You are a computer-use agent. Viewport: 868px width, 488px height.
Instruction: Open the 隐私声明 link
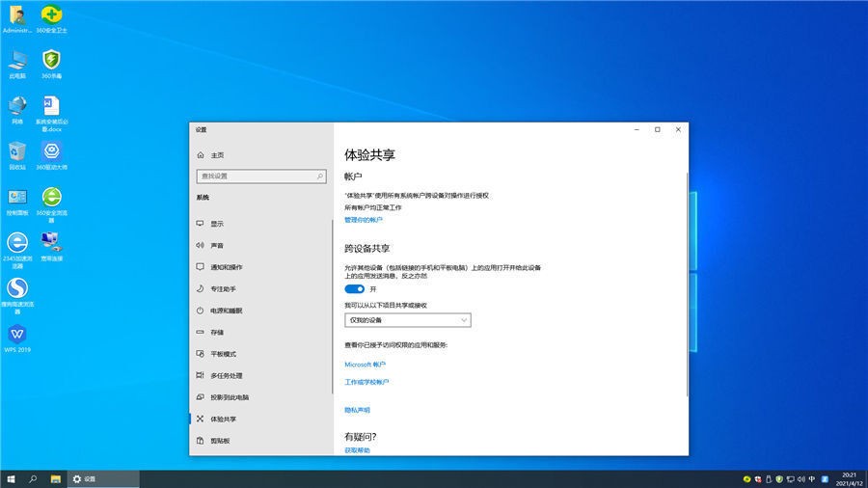point(357,410)
